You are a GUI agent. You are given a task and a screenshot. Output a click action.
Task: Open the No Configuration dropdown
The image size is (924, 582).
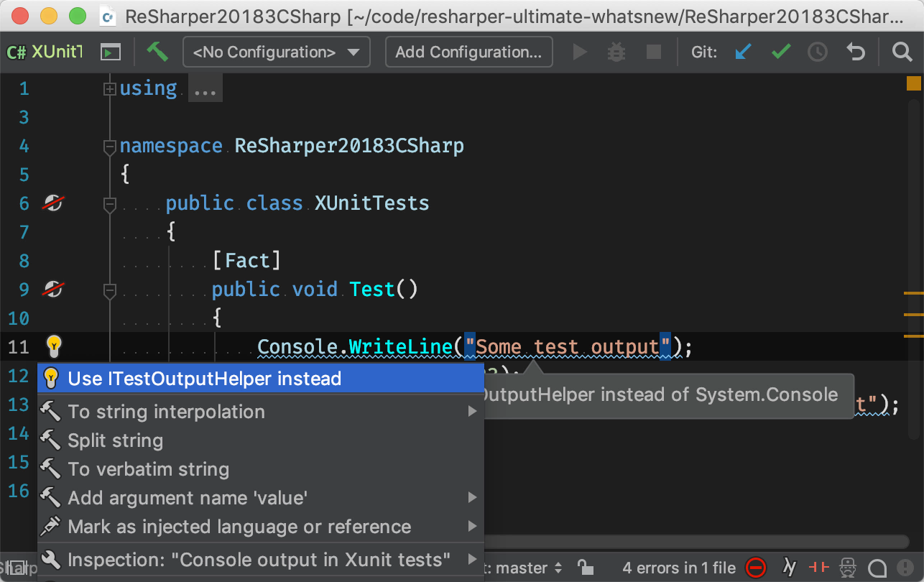(x=277, y=52)
